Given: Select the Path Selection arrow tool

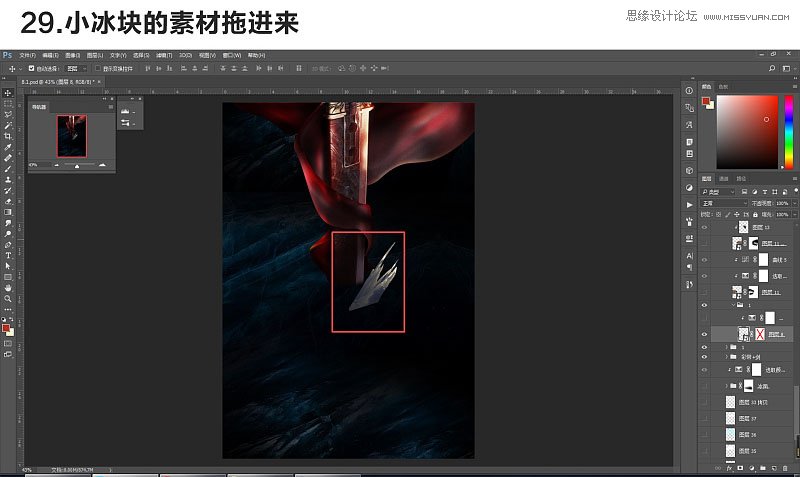Looking at the screenshot, I should tap(8, 266).
